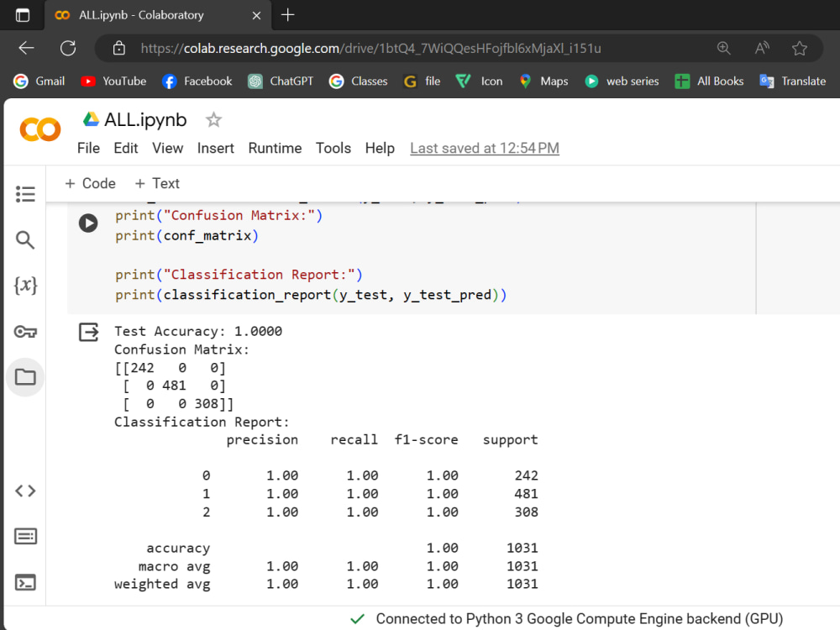Open the Tools menu
Image resolution: width=840 pixels, height=630 pixels.
click(x=333, y=148)
